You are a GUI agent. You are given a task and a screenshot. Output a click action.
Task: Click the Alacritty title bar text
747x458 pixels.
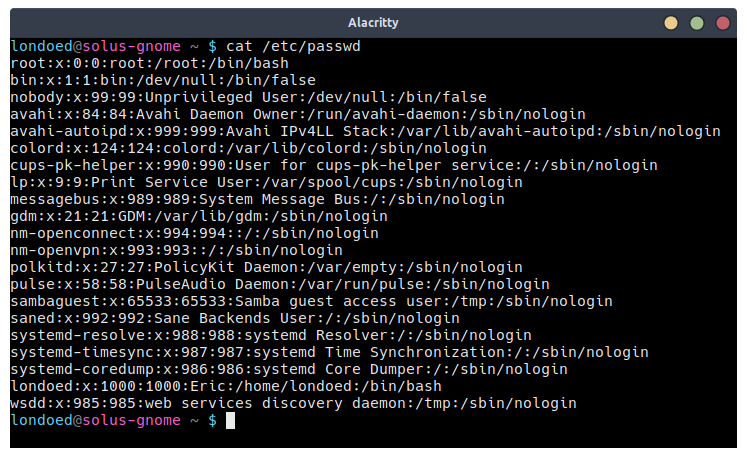click(x=373, y=22)
